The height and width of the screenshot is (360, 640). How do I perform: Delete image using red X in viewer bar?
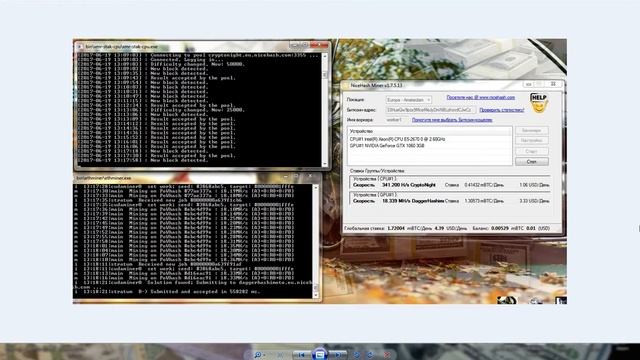(x=387, y=355)
